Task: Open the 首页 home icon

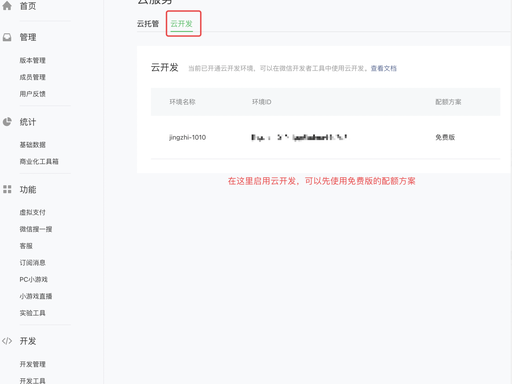Action: tap(7, 6)
